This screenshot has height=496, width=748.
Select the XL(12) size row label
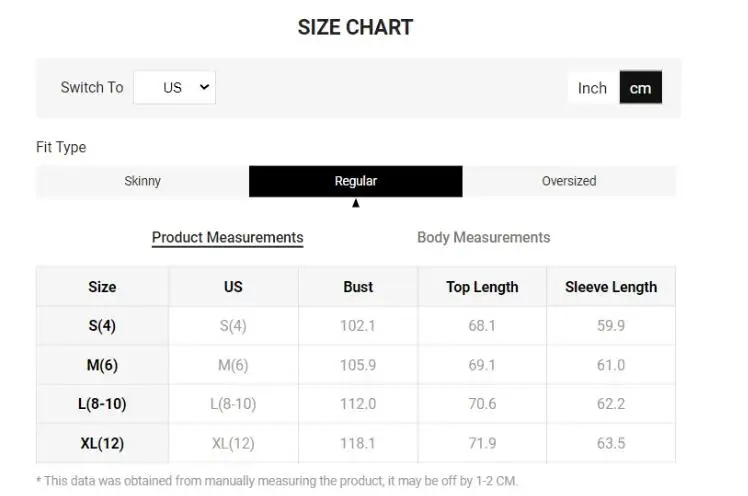tap(102, 443)
